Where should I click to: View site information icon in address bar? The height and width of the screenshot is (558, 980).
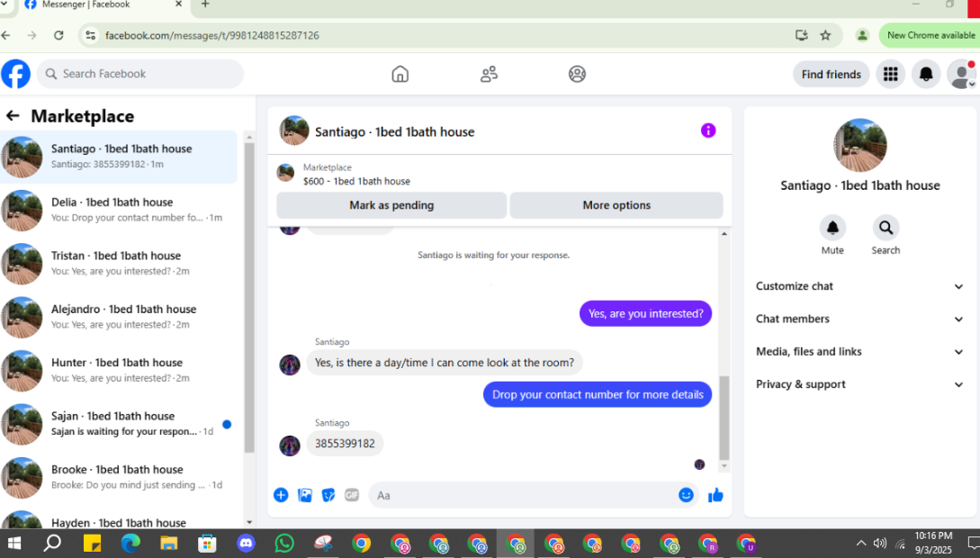tap(91, 36)
